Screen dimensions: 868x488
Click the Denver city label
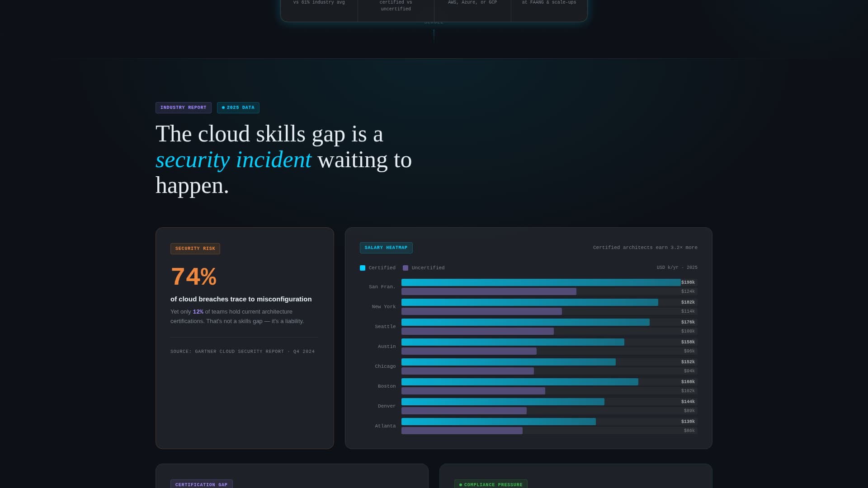387,406
